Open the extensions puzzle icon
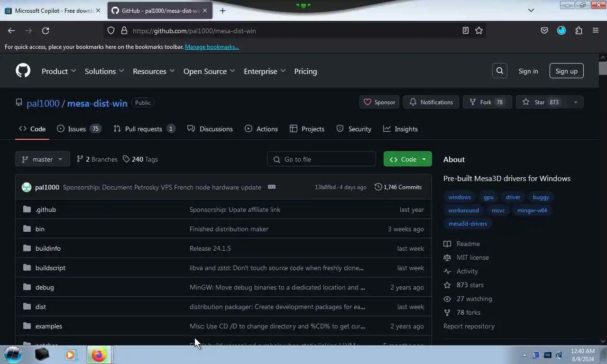This screenshot has width=607, height=364. [579, 30]
